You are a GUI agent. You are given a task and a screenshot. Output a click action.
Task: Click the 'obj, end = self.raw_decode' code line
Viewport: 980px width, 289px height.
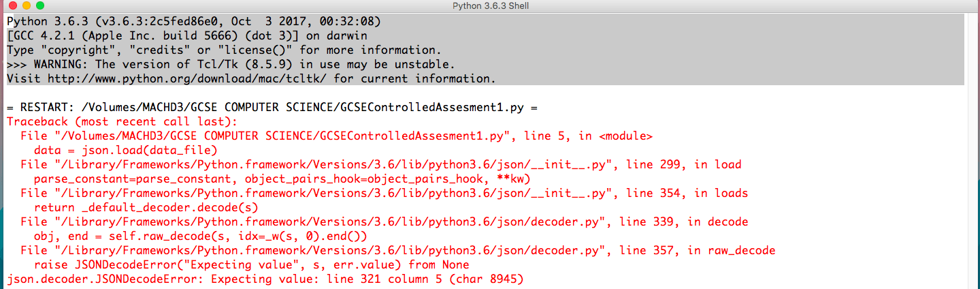click(x=200, y=237)
